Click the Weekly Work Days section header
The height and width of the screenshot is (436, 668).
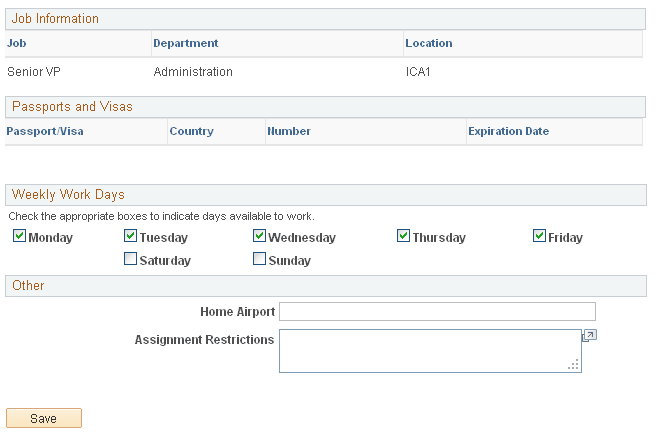tap(68, 194)
